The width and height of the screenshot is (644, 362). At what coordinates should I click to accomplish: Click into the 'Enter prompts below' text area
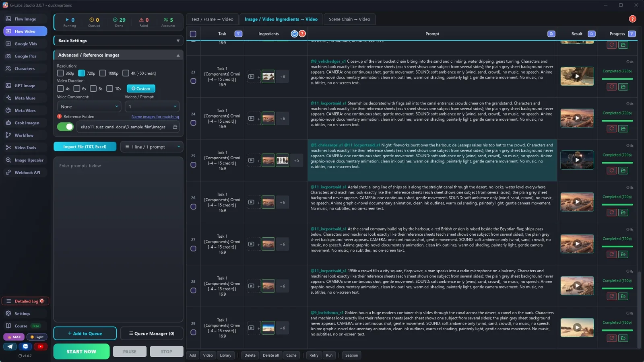point(118,239)
